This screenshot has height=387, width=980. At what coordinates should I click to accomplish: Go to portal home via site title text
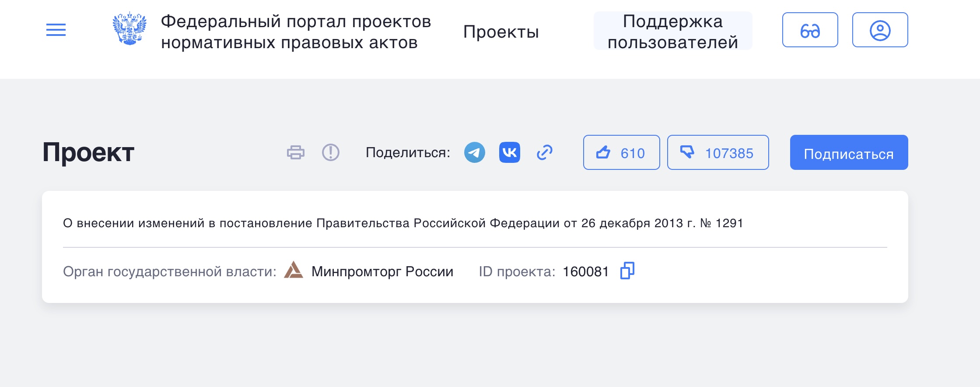point(296,32)
